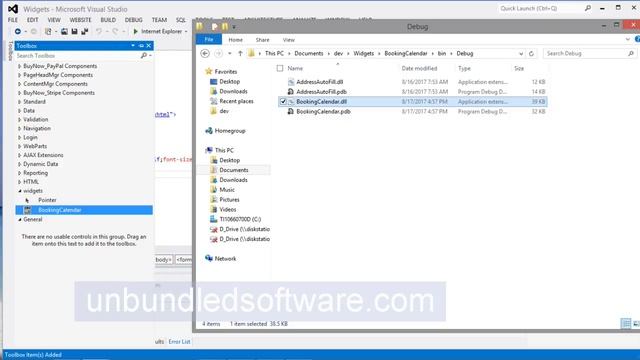Click into the Search Toolbox field
The image size is (640, 360).
(78, 56)
